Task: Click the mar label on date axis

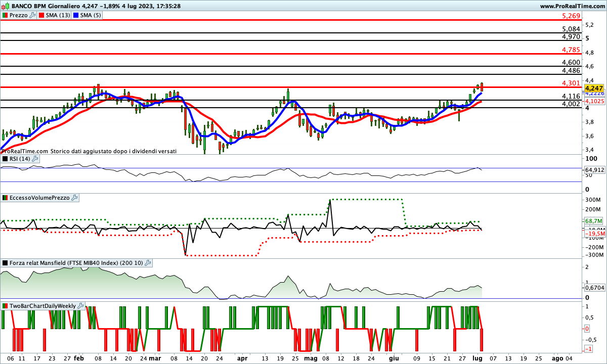Action: pyautogui.click(x=155, y=358)
